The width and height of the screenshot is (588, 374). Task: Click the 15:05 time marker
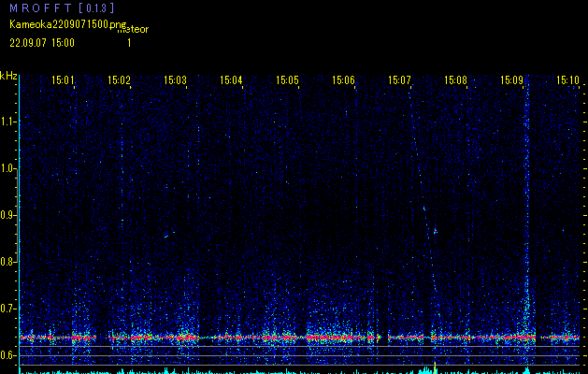[x=287, y=79]
